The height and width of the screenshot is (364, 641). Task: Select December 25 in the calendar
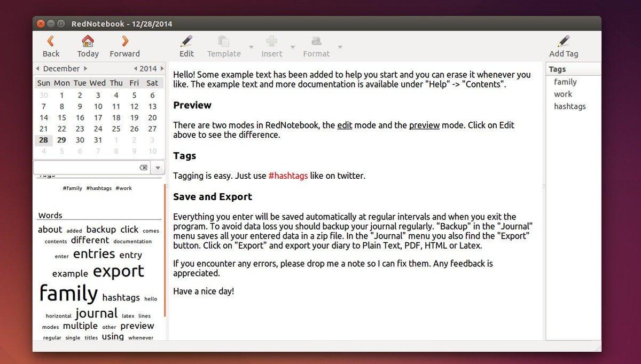pos(116,129)
